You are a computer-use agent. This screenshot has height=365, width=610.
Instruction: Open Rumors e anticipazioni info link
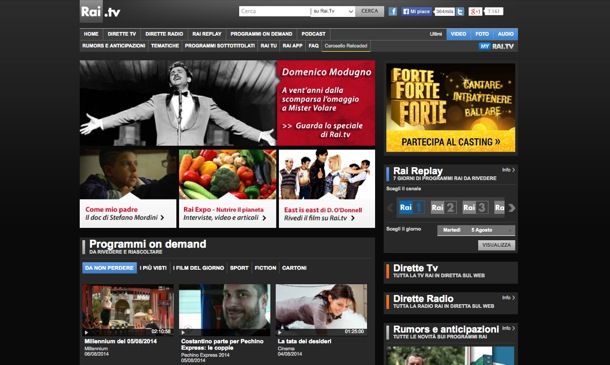(x=508, y=328)
